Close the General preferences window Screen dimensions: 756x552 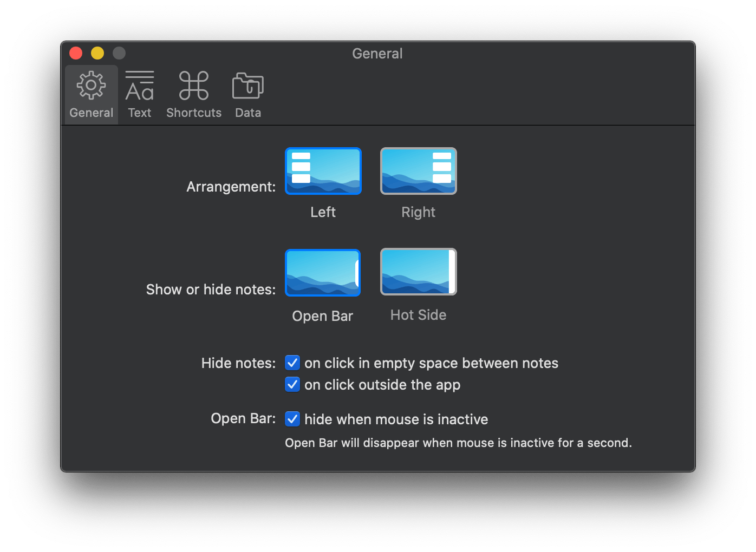click(x=76, y=53)
